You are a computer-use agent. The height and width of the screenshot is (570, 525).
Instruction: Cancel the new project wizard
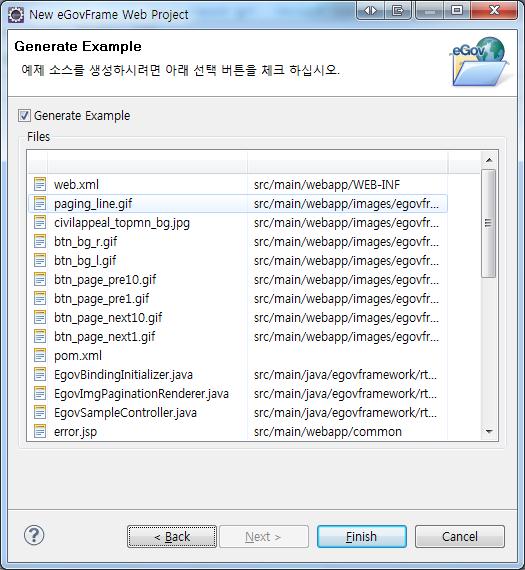pos(460,536)
